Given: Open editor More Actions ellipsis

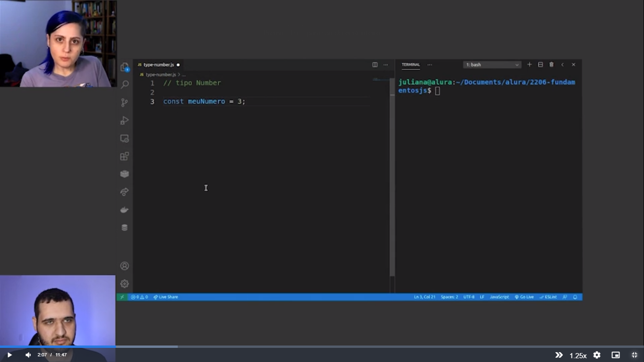Looking at the screenshot, I should (x=386, y=65).
